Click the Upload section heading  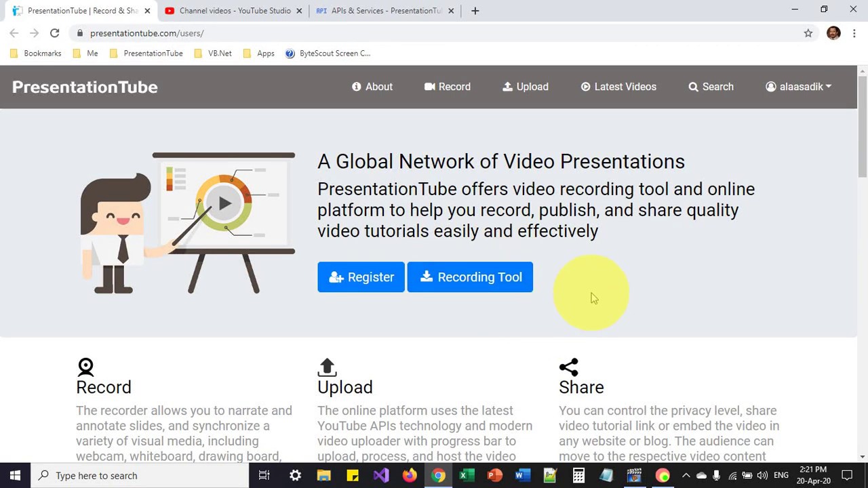(344, 387)
